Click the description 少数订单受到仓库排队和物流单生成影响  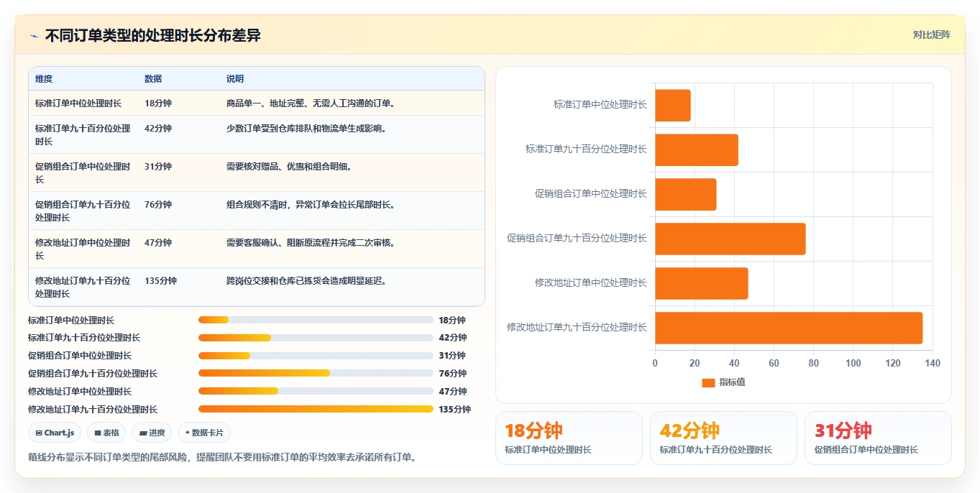pyautogui.click(x=308, y=129)
